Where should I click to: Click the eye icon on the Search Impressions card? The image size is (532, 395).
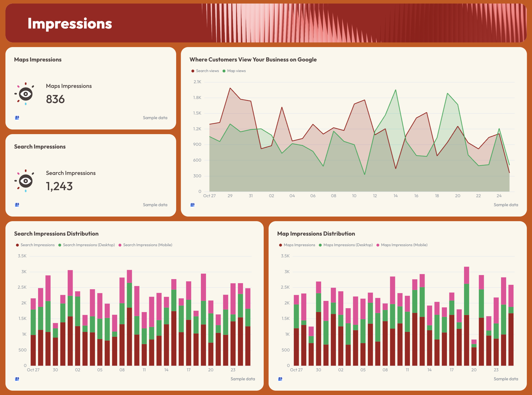[x=25, y=181]
